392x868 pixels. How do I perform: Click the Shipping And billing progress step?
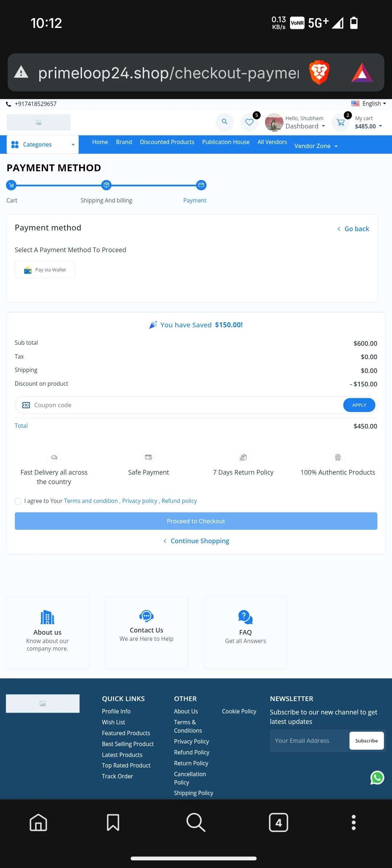click(x=106, y=185)
